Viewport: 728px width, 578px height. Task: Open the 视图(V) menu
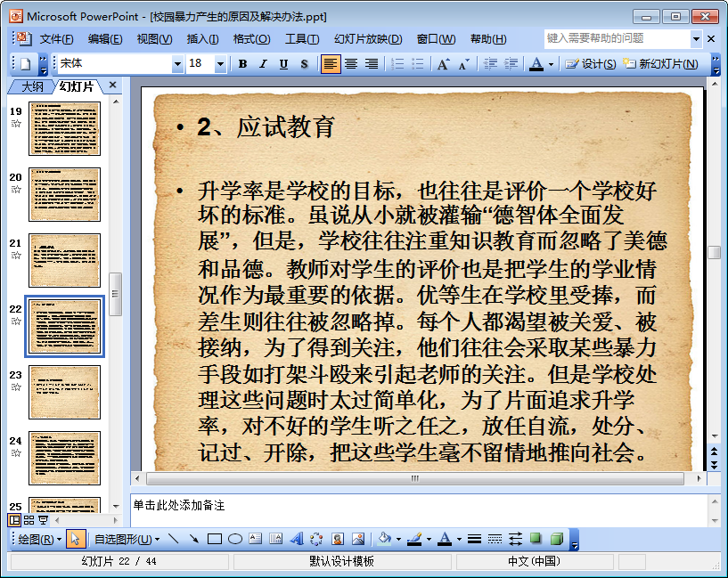155,39
